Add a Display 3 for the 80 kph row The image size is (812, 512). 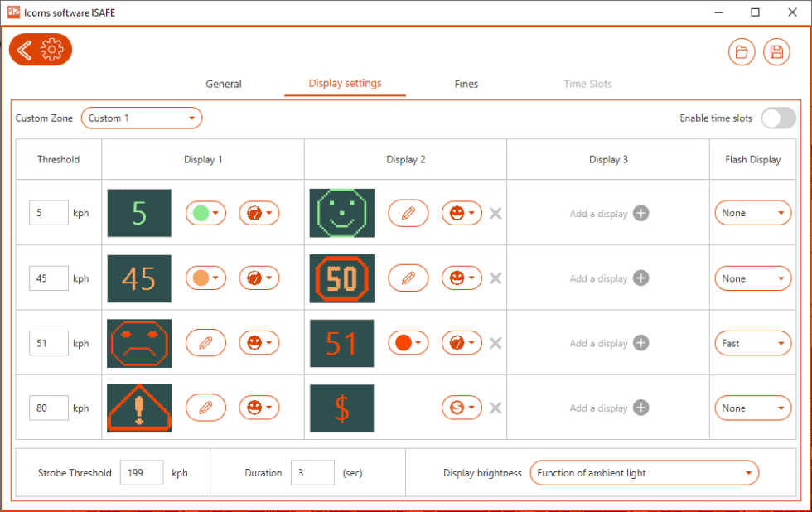(x=640, y=408)
